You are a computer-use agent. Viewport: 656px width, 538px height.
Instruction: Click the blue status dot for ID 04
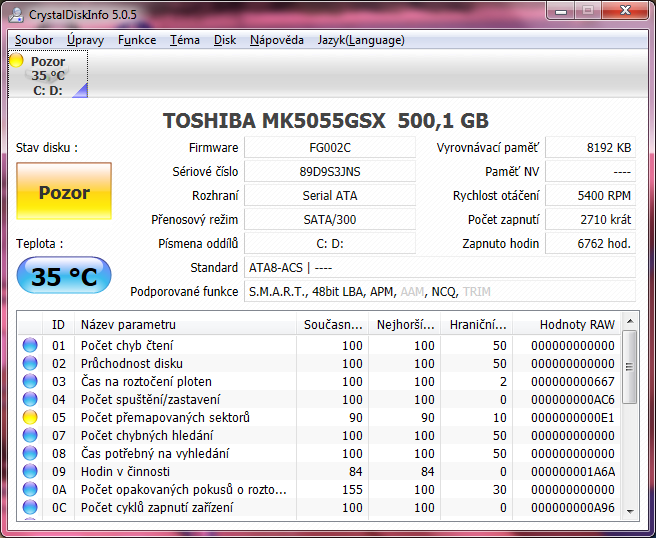coord(30,399)
